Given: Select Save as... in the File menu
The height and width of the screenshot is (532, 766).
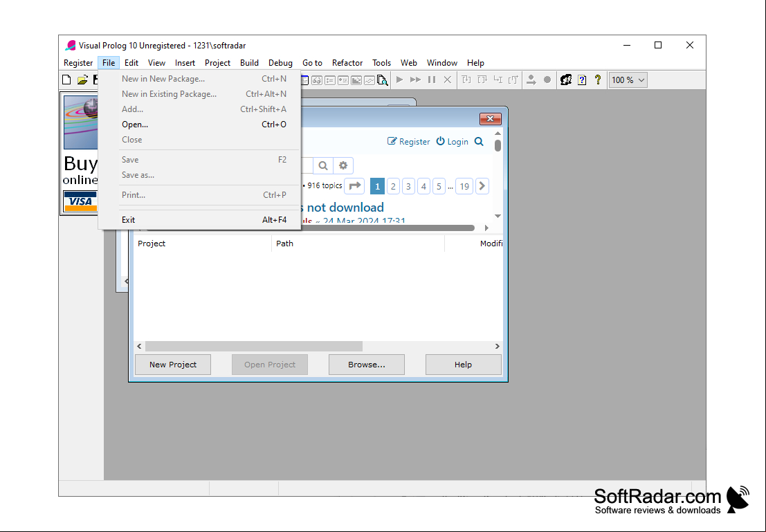Looking at the screenshot, I should pos(199,175).
